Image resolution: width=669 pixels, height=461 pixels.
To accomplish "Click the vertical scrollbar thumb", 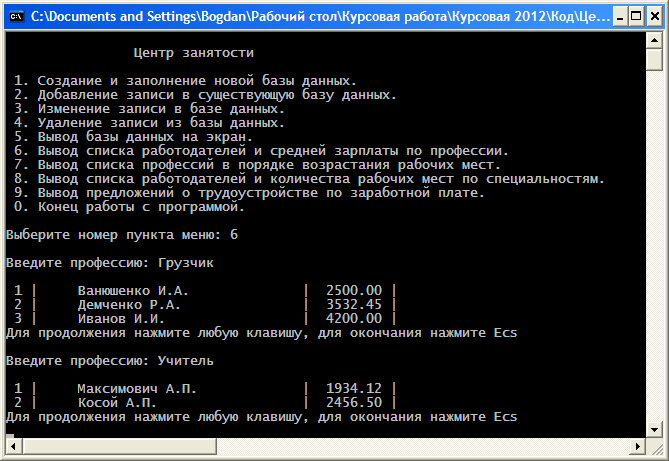I will 656,60.
